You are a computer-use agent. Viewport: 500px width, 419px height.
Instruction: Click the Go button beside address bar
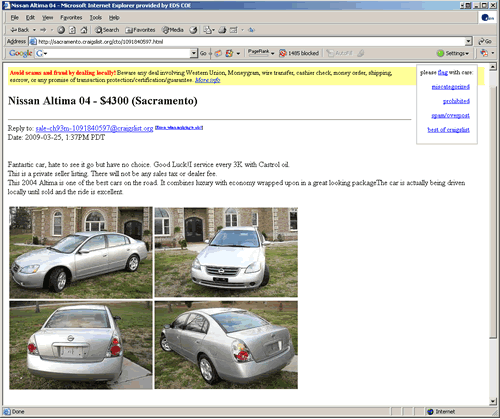pos(485,42)
